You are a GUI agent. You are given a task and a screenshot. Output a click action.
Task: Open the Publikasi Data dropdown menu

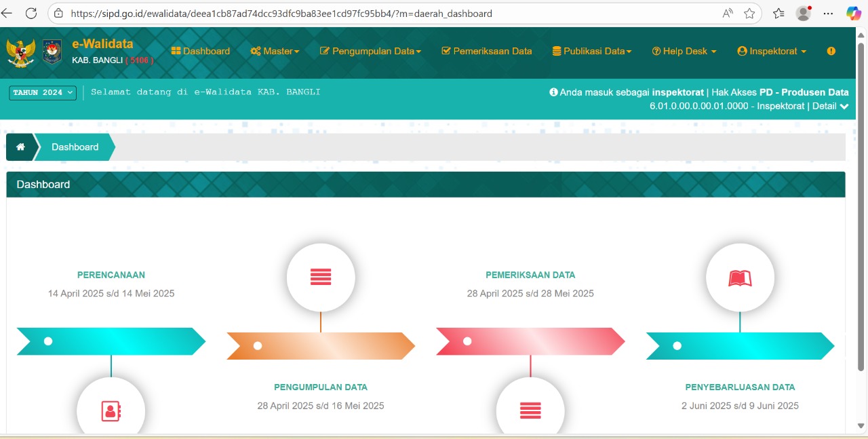591,51
